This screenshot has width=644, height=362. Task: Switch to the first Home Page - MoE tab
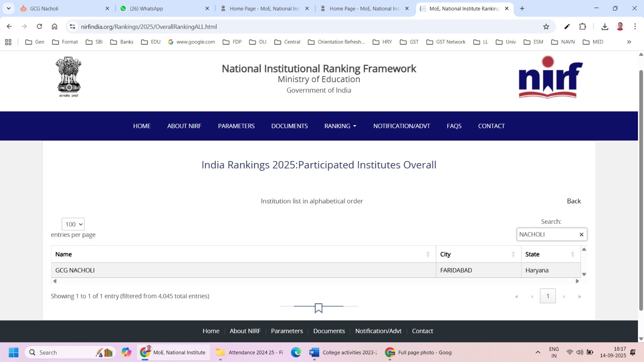[x=264, y=8]
